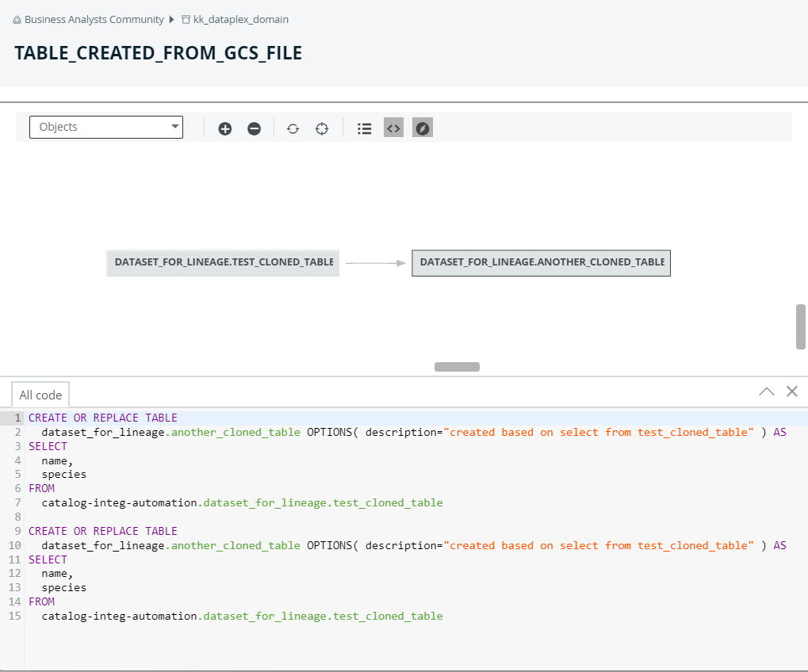Screen dimensions: 808x672
Task: Click line number 9 in code gutter
Action: [17, 531]
